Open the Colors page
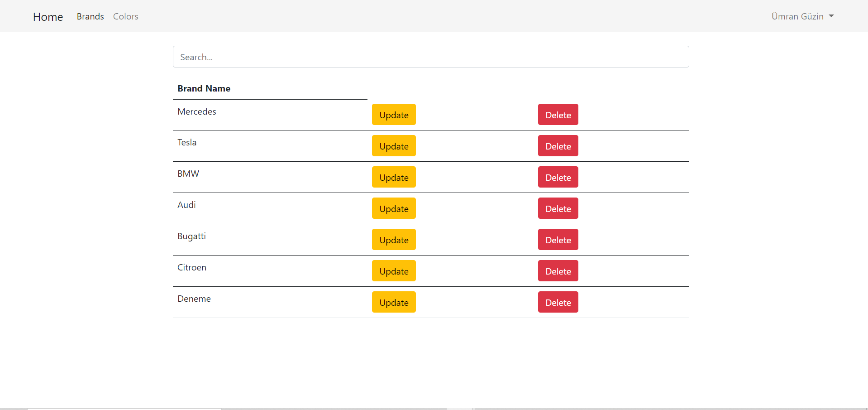Viewport: 868px width, 410px height. pos(125,16)
